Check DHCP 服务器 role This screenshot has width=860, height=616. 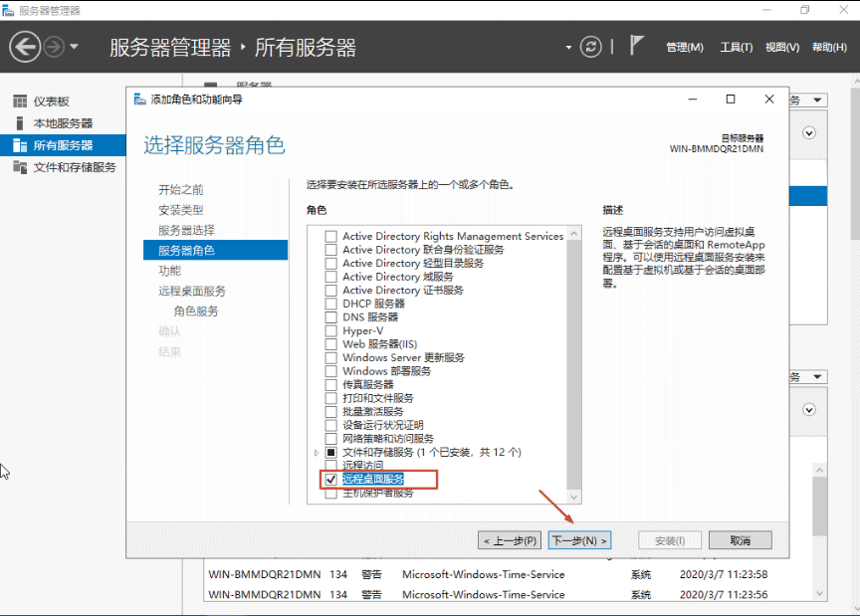(330, 304)
